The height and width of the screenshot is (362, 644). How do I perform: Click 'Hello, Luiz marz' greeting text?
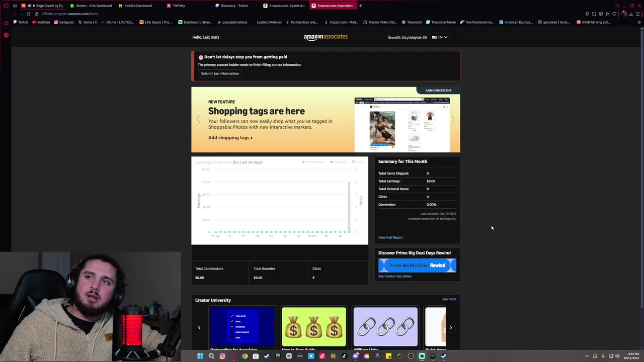(206, 37)
